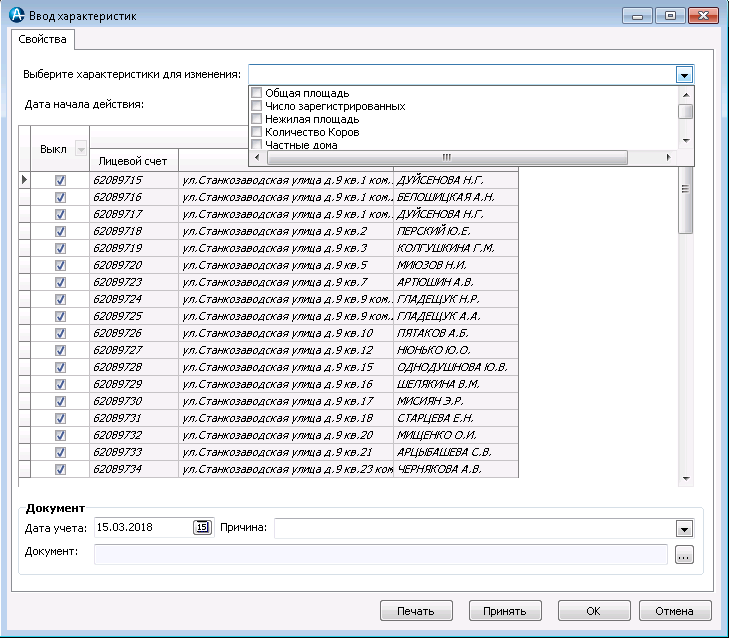Click the application logo icon in title bar
Image resolution: width=730 pixels, height=638 pixels.
pyautogui.click(x=16, y=16)
